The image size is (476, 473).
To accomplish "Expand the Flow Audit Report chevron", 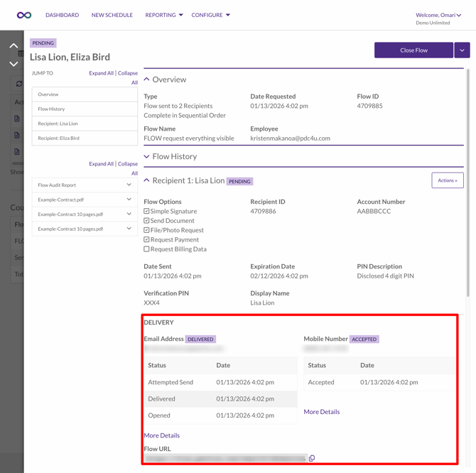I will click(129, 185).
